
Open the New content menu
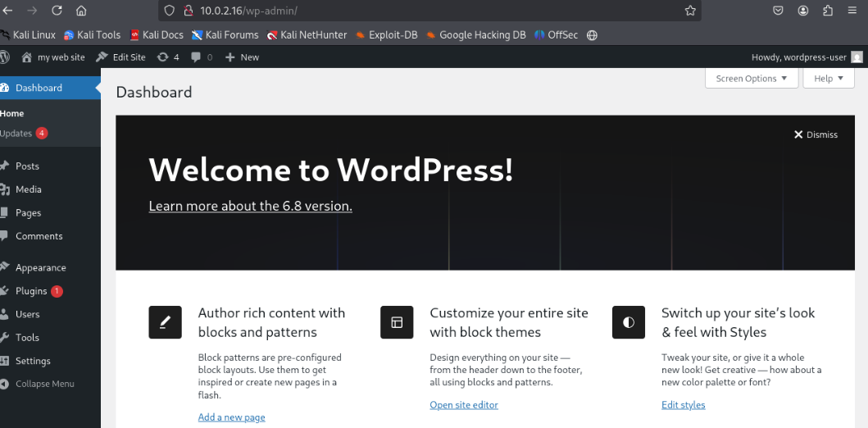coord(242,57)
